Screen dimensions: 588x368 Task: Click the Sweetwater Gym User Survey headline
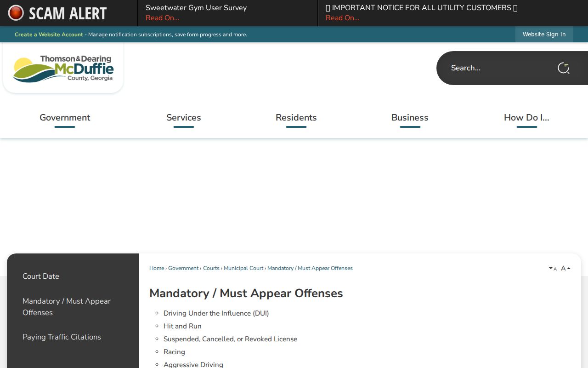(196, 8)
